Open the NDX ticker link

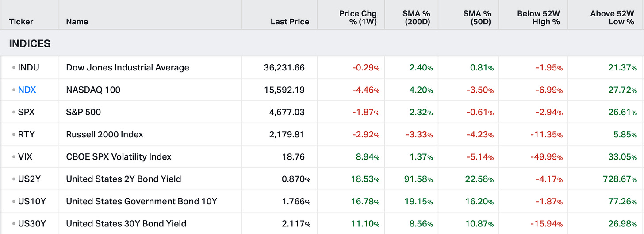(x=27, y=90)
